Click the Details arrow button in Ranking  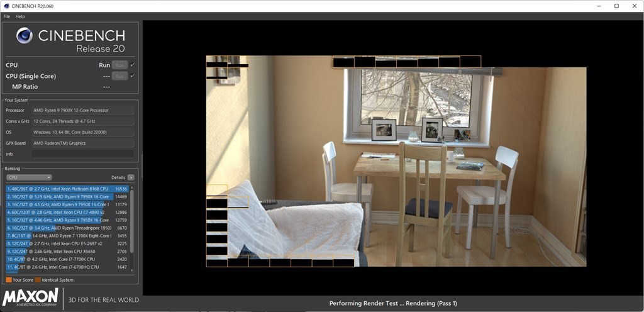point(131,177)
